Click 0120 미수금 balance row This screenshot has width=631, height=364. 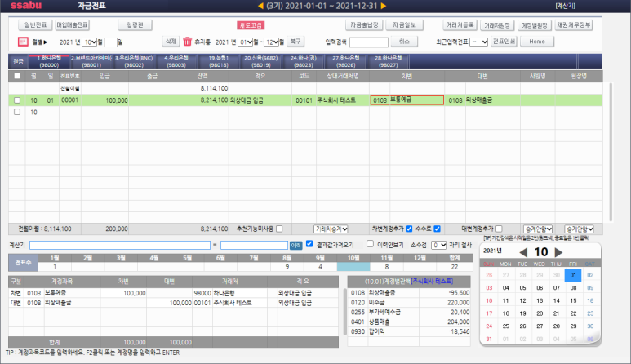point(410,302)
